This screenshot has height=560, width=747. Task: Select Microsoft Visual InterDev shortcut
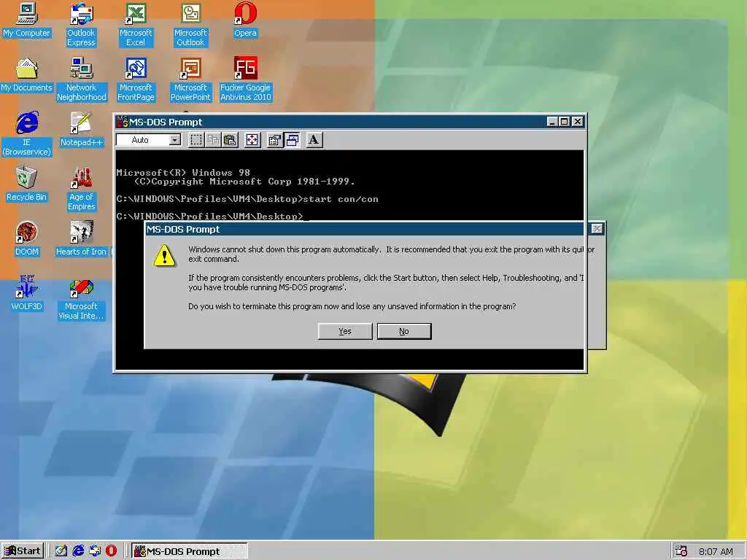tap(81, 300)
